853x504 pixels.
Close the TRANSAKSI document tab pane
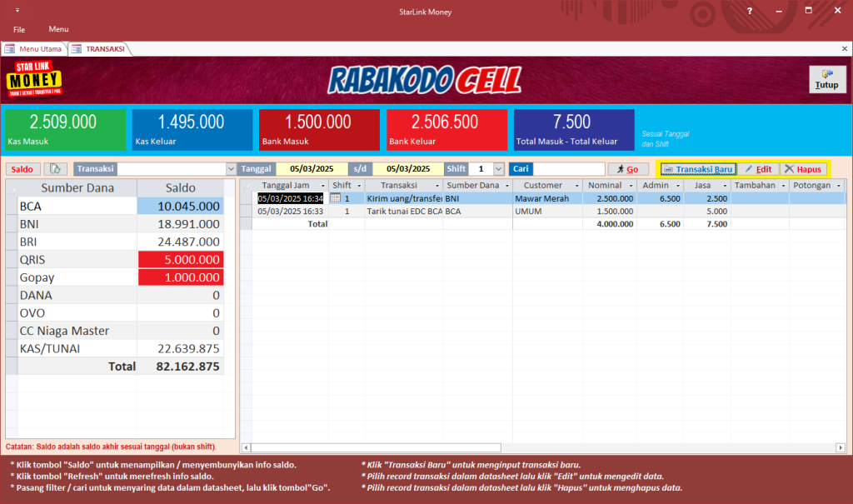[845, 49]
